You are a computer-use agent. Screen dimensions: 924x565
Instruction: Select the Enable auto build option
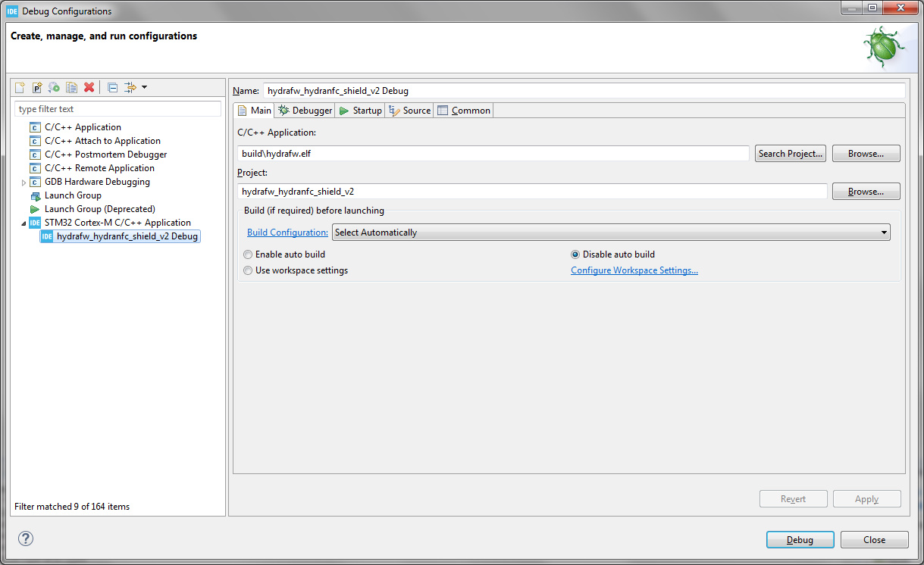[x=248, y=254]
